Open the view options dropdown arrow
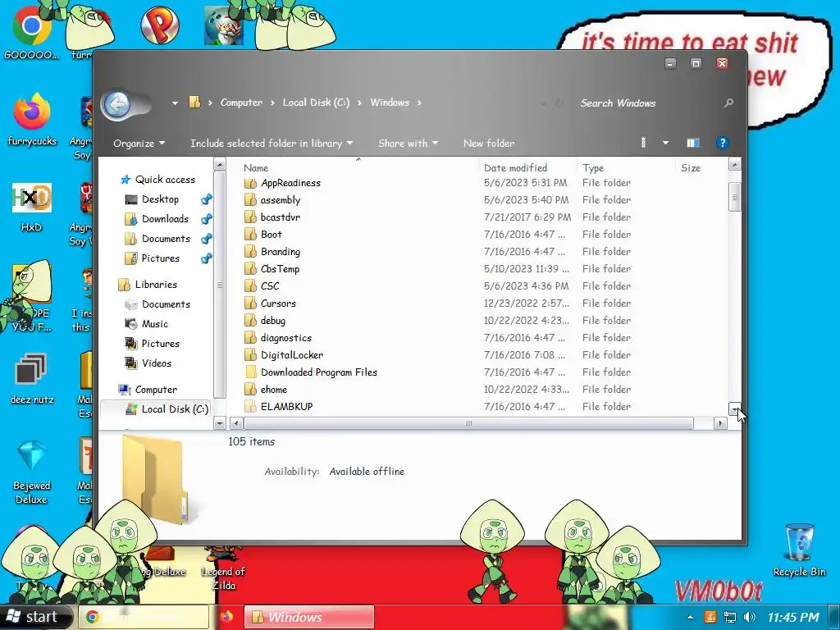840x630 pixels. coord(665,143)
